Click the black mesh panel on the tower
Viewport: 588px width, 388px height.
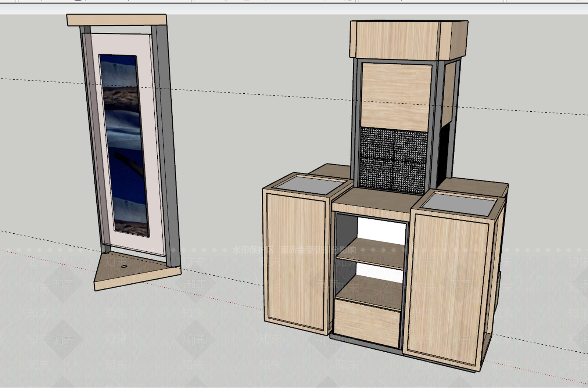[x=393, y=160]
